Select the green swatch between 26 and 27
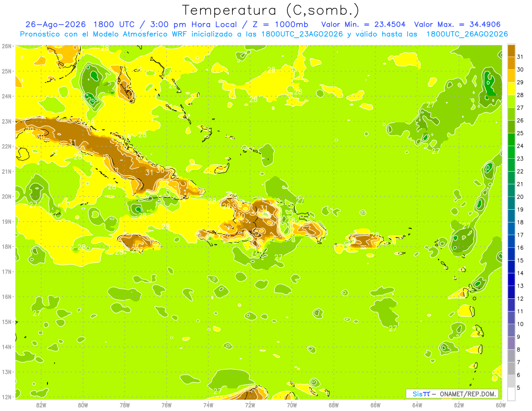 coord(511,114)
